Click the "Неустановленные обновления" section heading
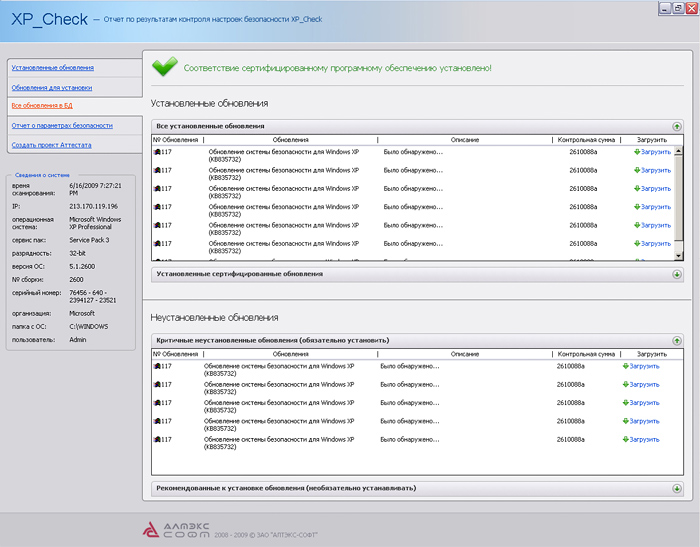 point(214,317)
